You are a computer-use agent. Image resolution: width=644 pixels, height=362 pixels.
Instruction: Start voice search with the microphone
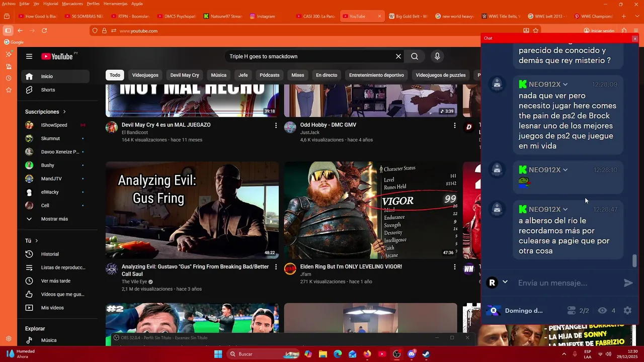(437, 56)
